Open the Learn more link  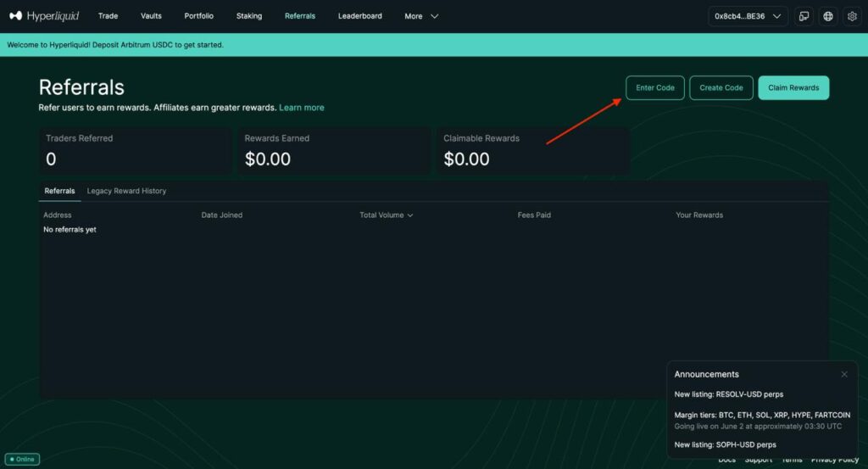pos(302,108)
